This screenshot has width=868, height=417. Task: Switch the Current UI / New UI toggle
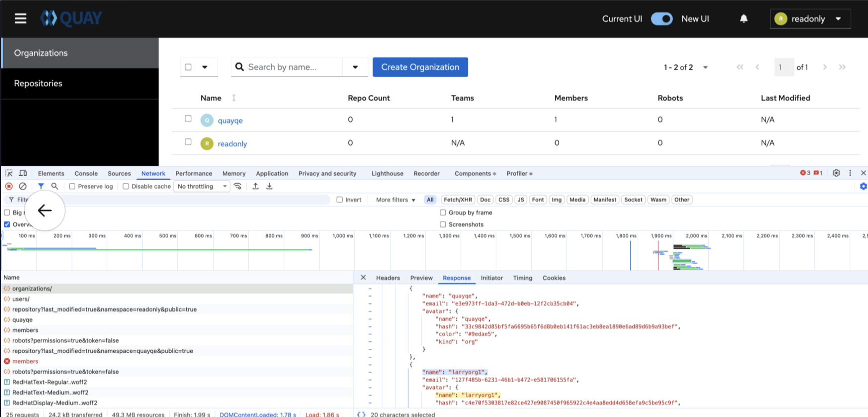coord(661,19)
